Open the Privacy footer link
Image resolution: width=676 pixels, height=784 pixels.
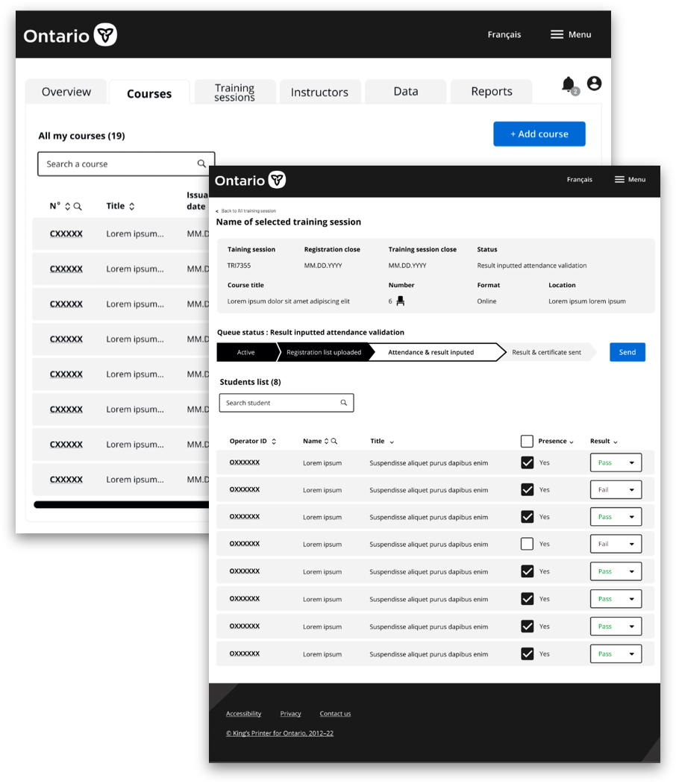pyautogui.click(x=290, y=713)
